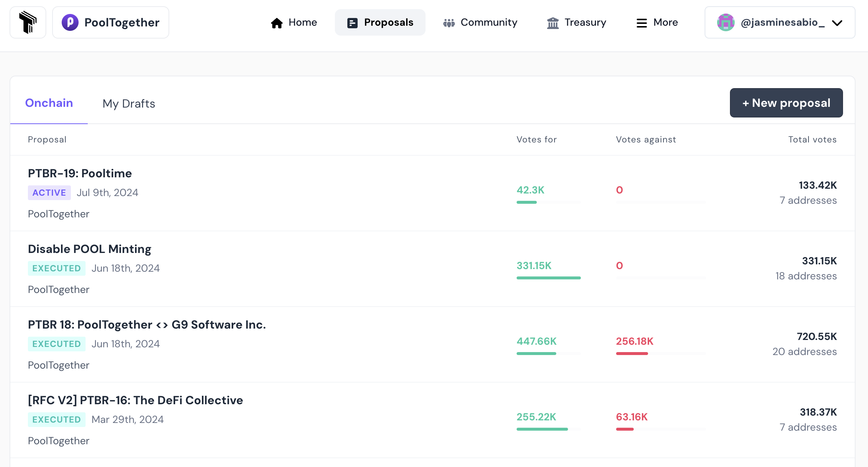
Task: Switch to the My Drafts tab
Action: tap(129, 104)
